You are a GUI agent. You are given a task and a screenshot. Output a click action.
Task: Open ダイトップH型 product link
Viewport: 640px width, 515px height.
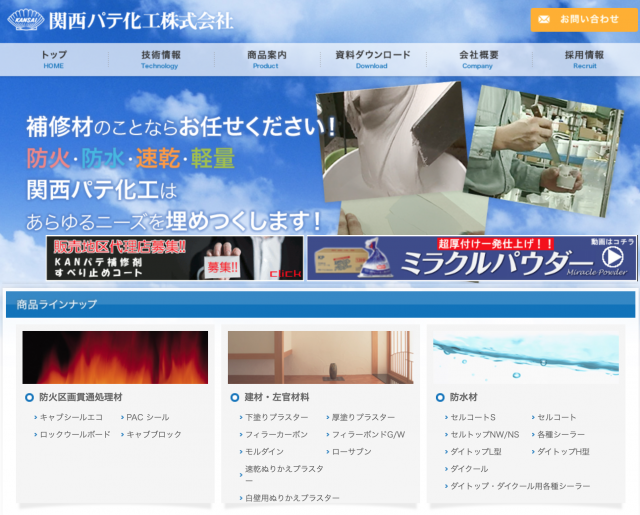pyautogui.click(x=563, y=452)
